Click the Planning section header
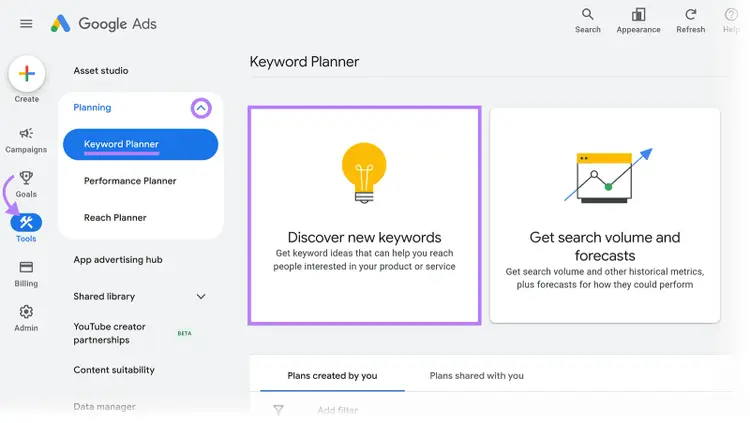The image size is (750, 423). 92,108
